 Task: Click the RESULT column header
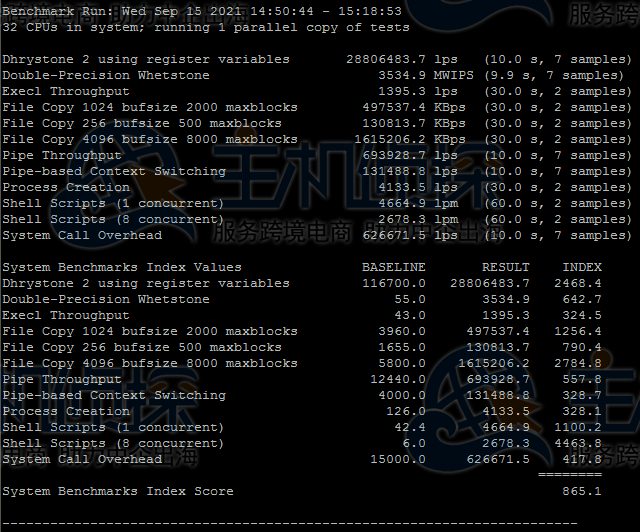click(505, 267)
